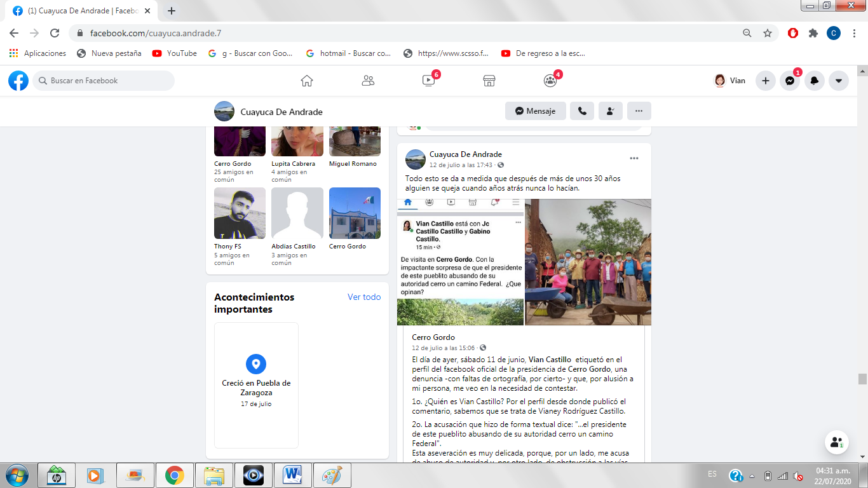
Task: Click the address bar URL
Action: tap(156, 33)
